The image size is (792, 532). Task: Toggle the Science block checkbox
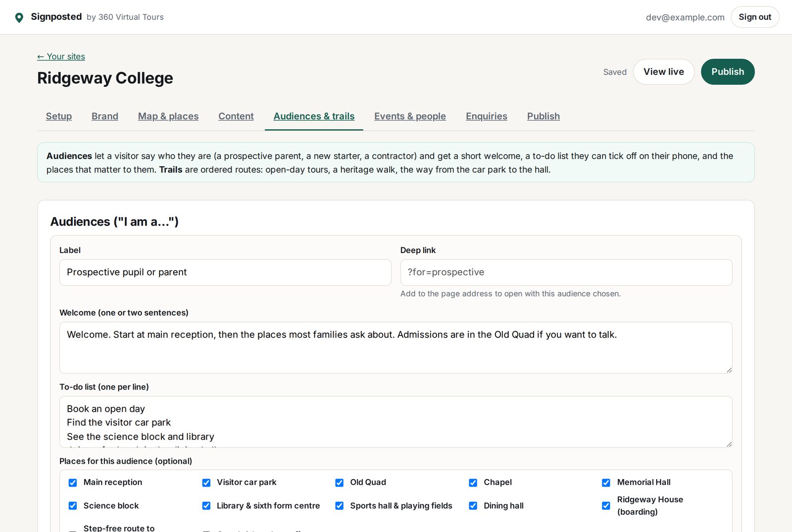(73, 506)
